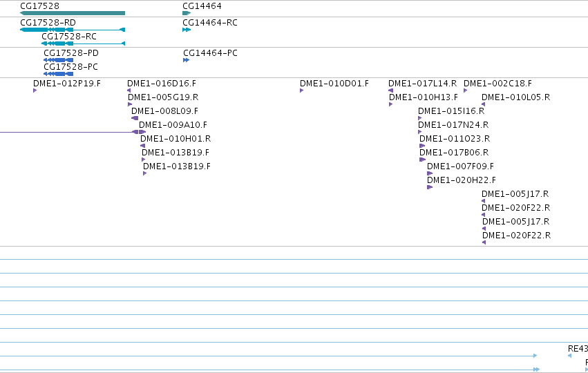Click the DME1-010H01.R label
The width and height of the screenshot is (588, 373).
pos(176,139)
